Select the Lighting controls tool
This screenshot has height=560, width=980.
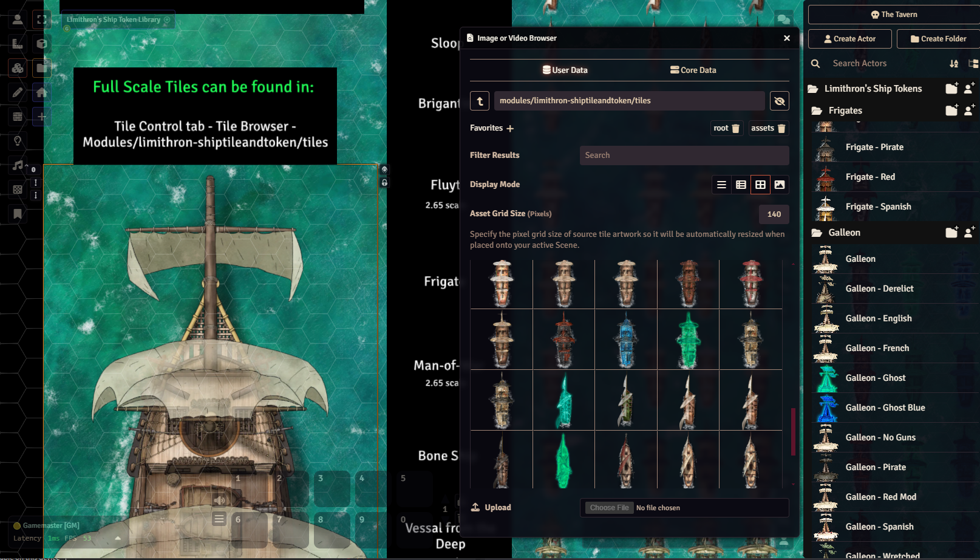(18, 141)
